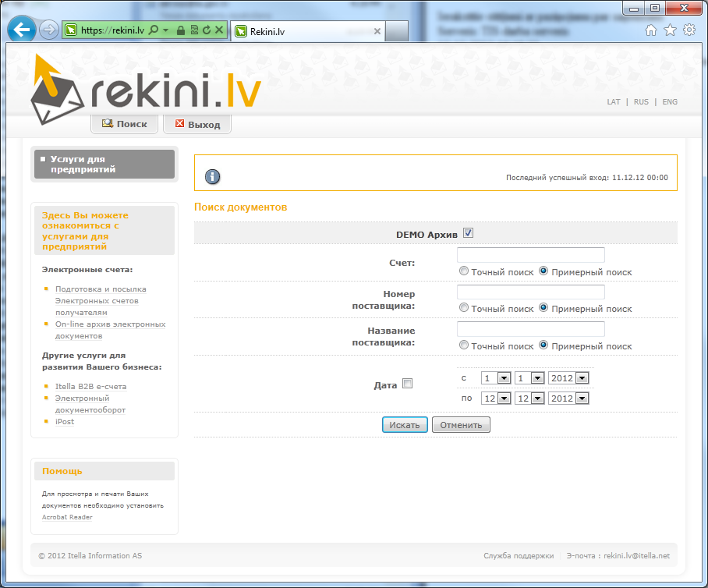Select the Rekini.lv browser tab

coord(308,31)
